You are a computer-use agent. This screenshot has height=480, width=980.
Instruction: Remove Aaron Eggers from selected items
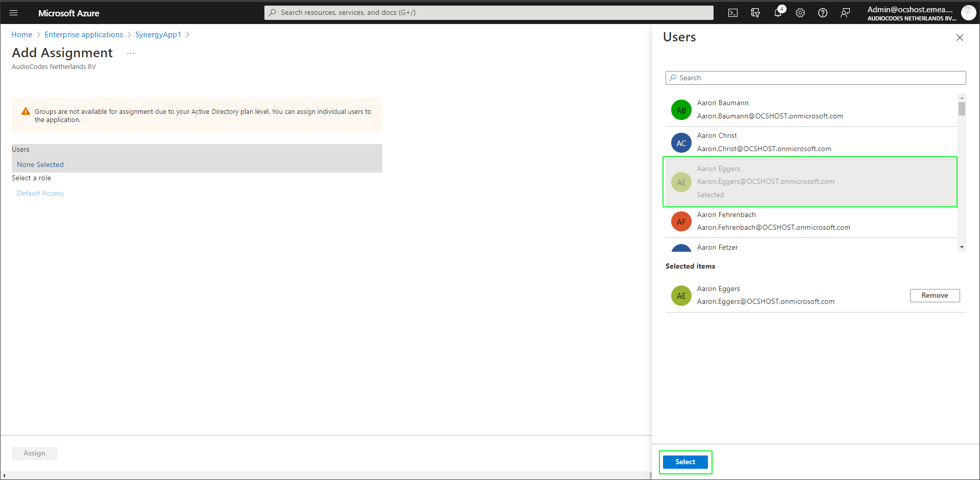click(x=935, y=295)
